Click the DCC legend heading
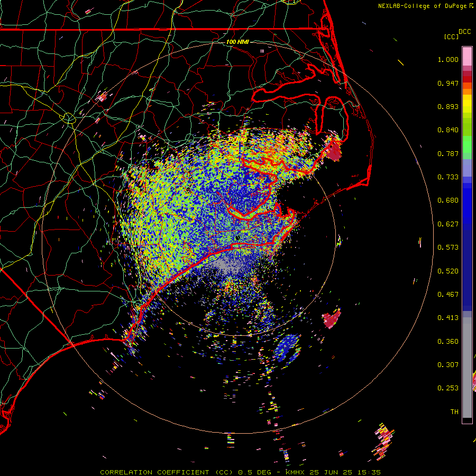 (464, 31)
